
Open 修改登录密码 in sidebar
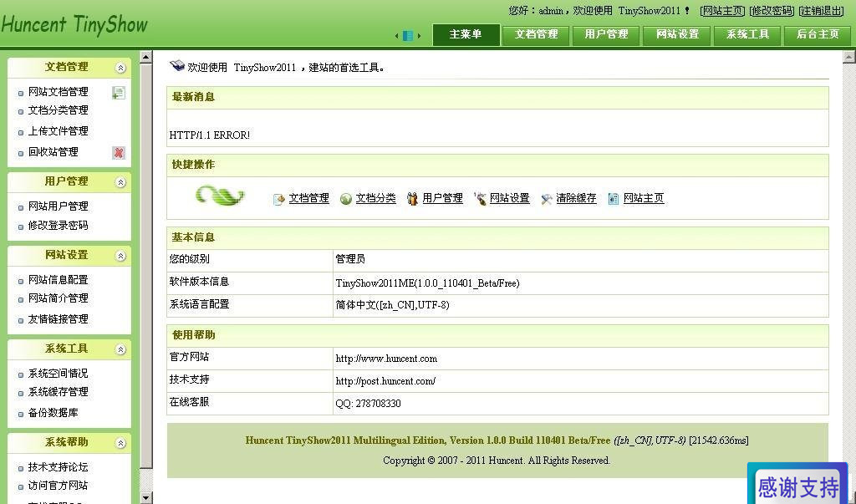(x=58, y=226)
